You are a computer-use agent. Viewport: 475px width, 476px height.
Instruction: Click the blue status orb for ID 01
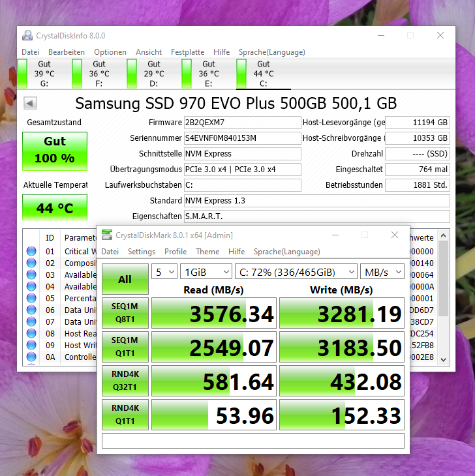pyautogui.click(x=31, y=251)
